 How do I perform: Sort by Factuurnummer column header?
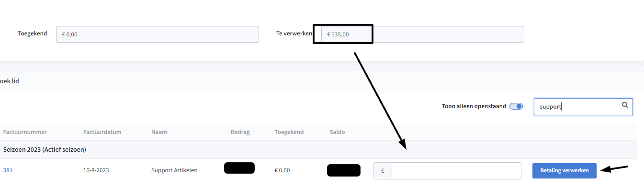coord(25,132)
